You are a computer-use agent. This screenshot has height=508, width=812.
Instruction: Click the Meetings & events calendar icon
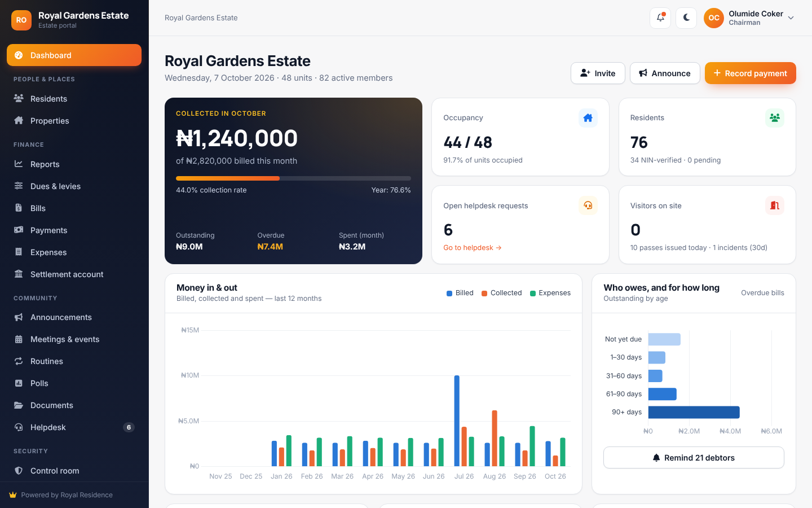click(x=19, y=339)
